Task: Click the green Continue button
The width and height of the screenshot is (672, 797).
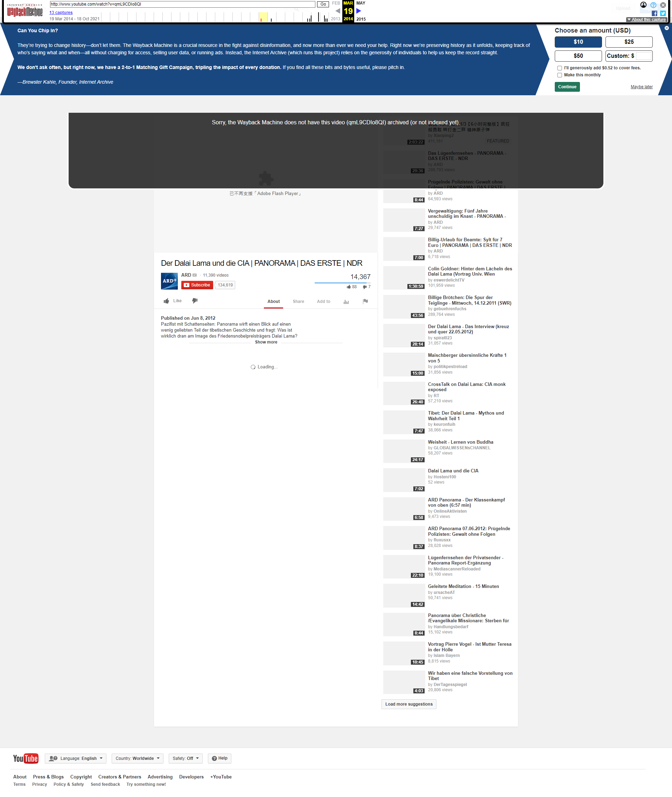Action: click(x=567, y=87)
